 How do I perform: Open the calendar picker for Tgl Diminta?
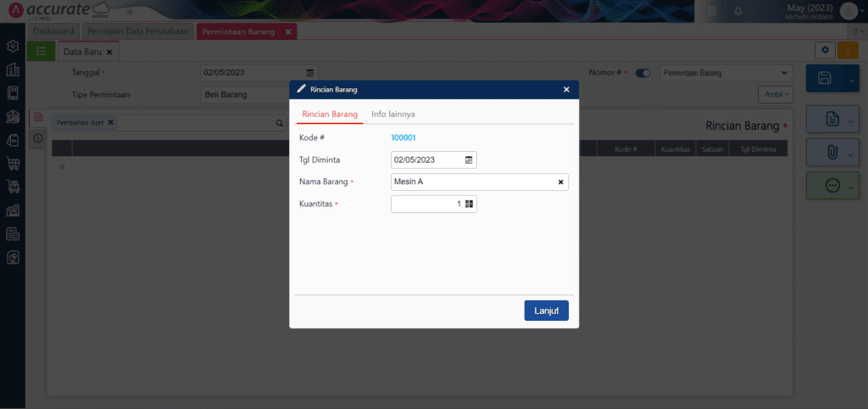pyautogui.click(x=469, y=160)
